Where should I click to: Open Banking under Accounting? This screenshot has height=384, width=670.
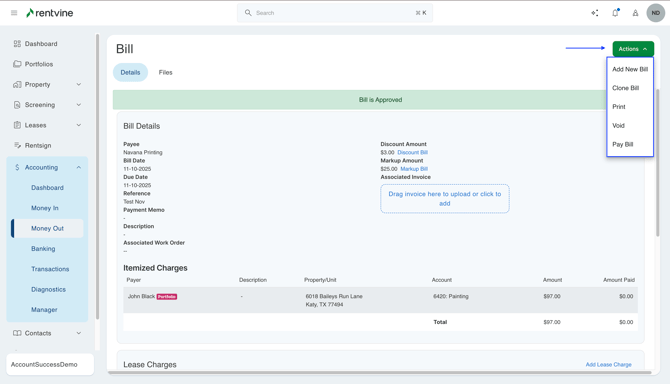[43, 249]
